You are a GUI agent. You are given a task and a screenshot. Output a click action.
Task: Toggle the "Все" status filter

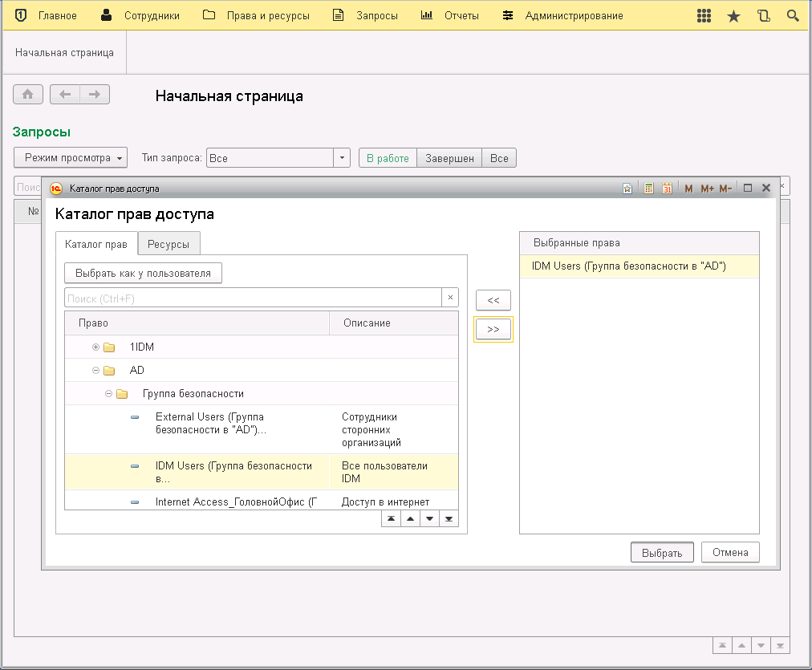click(x=499, y=158)
